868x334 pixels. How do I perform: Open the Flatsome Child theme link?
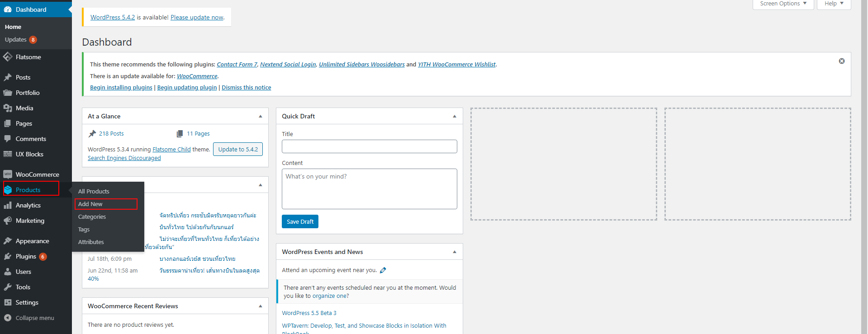171,150
